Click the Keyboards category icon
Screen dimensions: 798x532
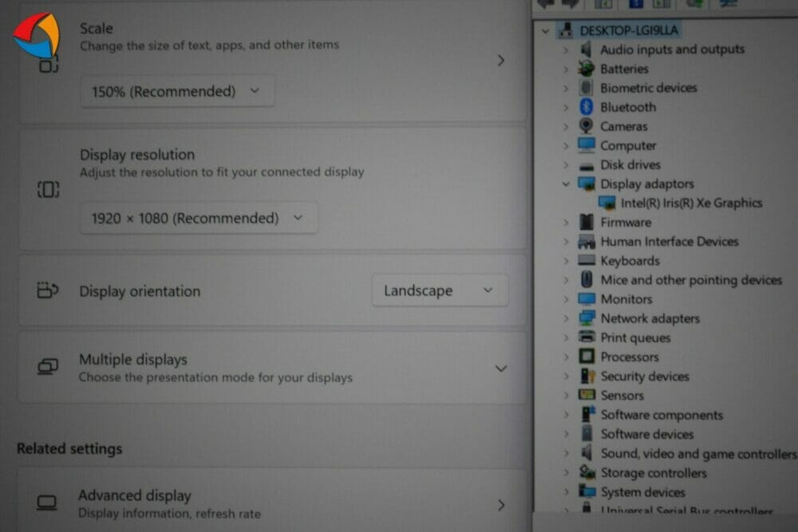tap(587, 260)
